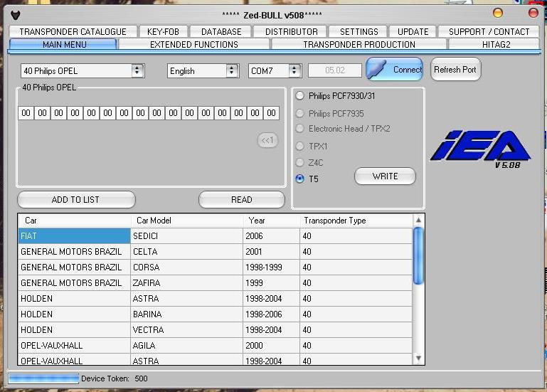The height and width of the screenshot is (392, 547).
Task: Select the ZAFIRA row
Action: [215, 282]
